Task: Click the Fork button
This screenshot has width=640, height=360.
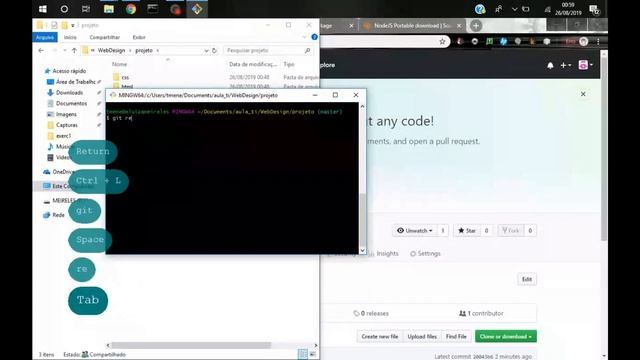Action: click(x=511, y=231)
